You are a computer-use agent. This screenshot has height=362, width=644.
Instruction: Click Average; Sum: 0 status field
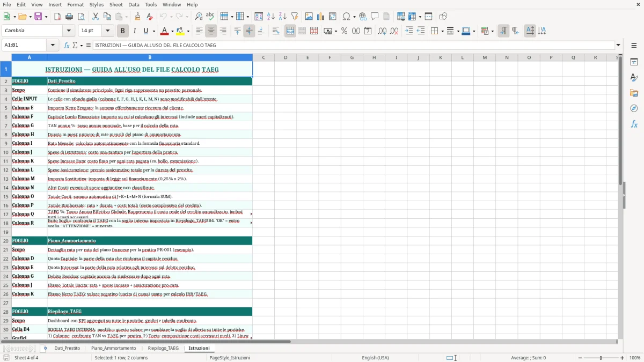coord(529,358)
